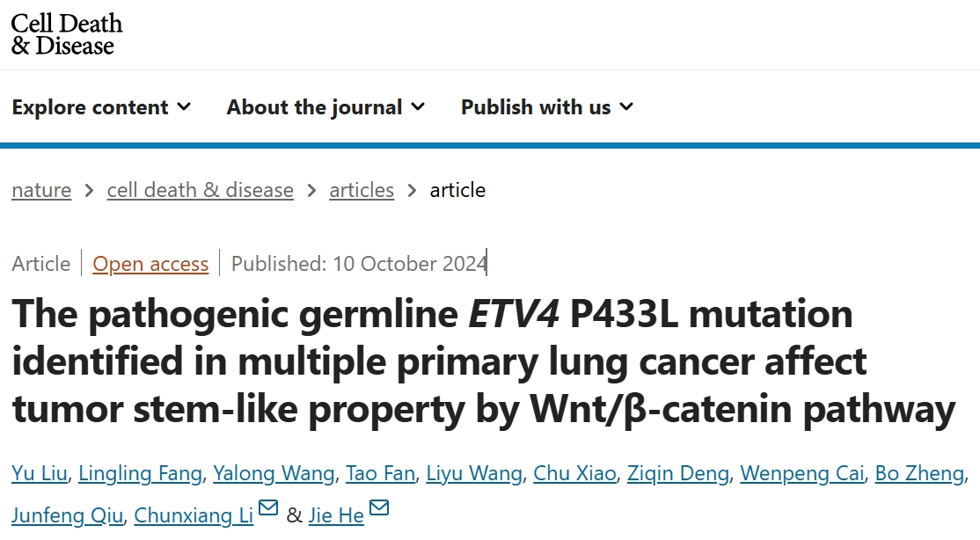Click envelope icon next to Chunxiang Li

point(268,508)
